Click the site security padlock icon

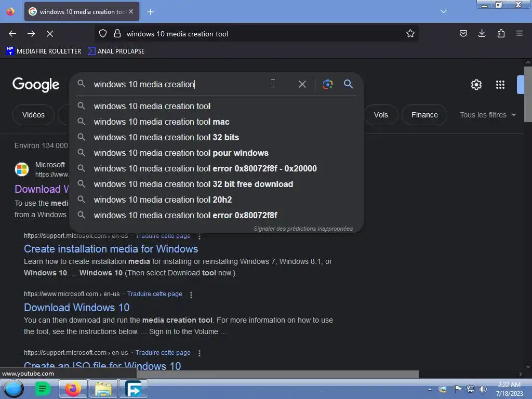(117, 34)
